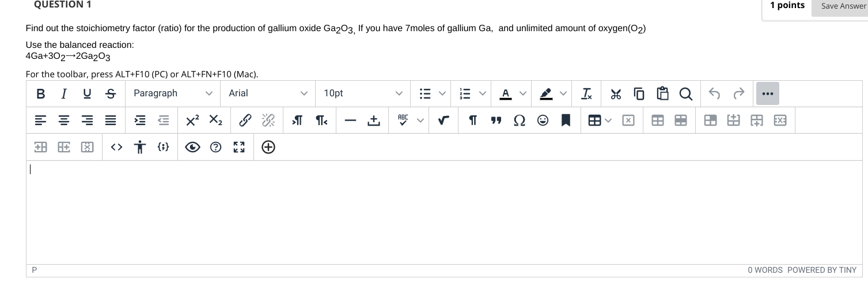Open the text color picker arrow
Screen dimensions: 868x282
pos(522,93)
